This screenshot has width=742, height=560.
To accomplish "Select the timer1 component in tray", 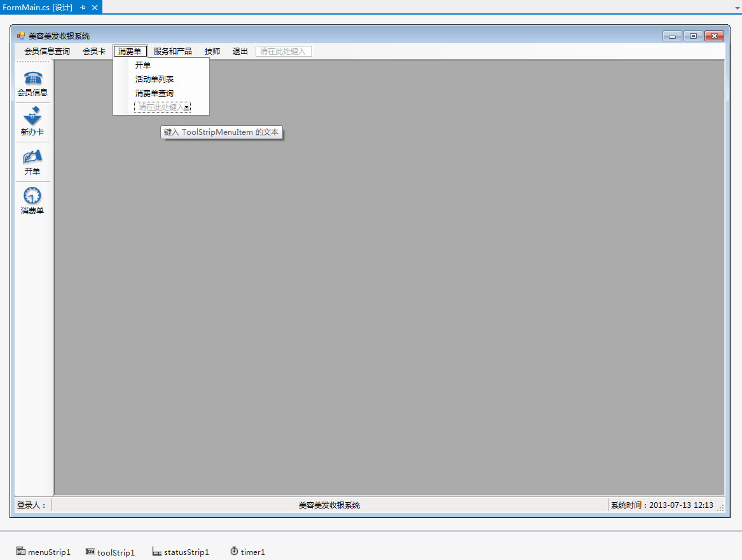I will (x=247, y=552).
